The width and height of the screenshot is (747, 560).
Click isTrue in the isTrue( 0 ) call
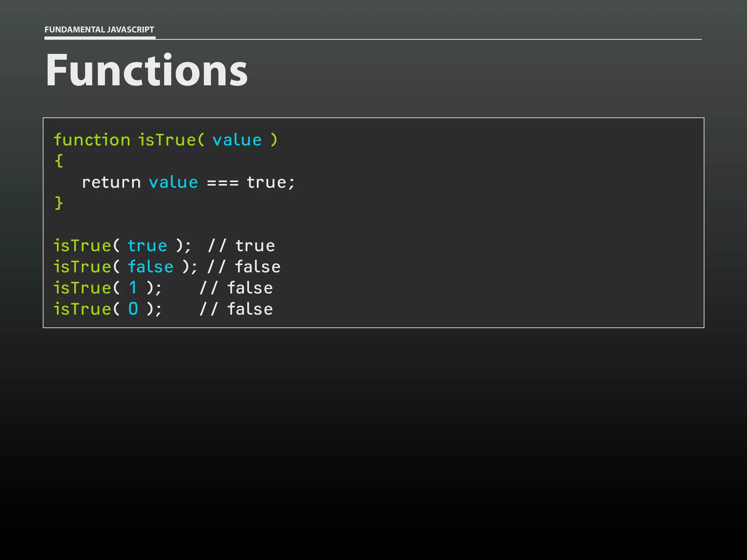(82, 309)
